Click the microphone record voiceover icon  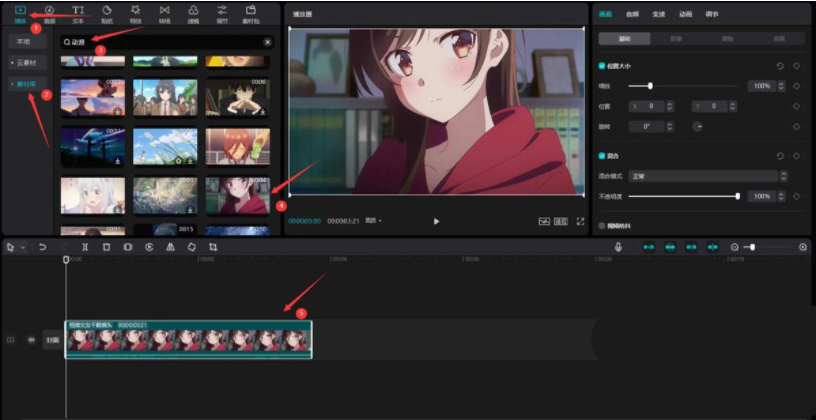(618, 247)
